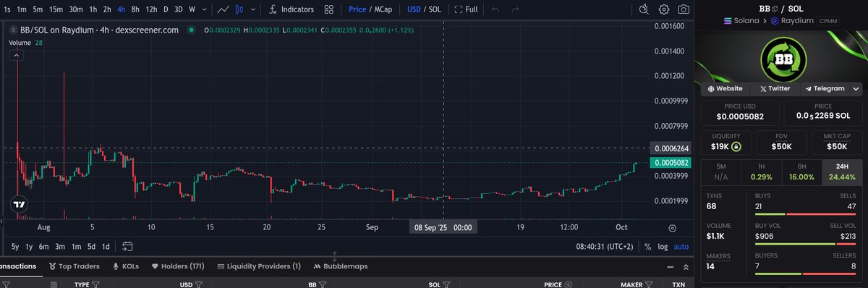The image size is (868, 288).
Task: Undo last chart action
Action: coord(495,9)
